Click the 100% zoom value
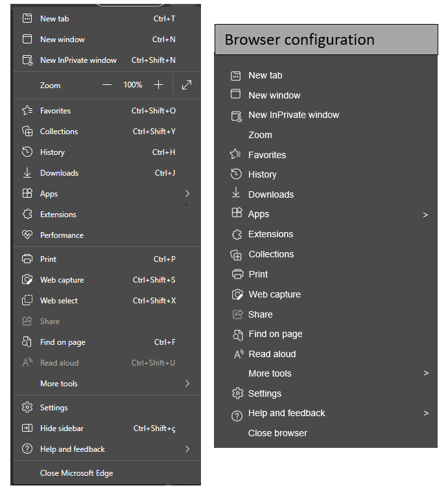The width and height of the screenshot is (448, 503). (x=132, y=85)
